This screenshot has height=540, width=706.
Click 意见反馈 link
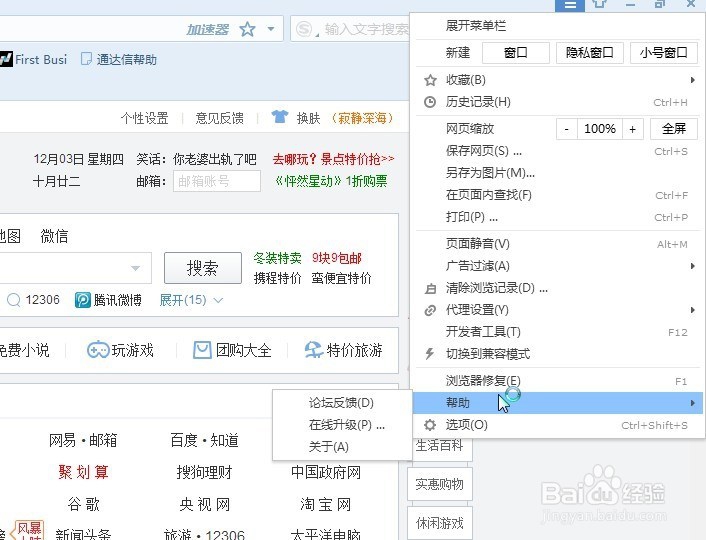tap(220, 118)
